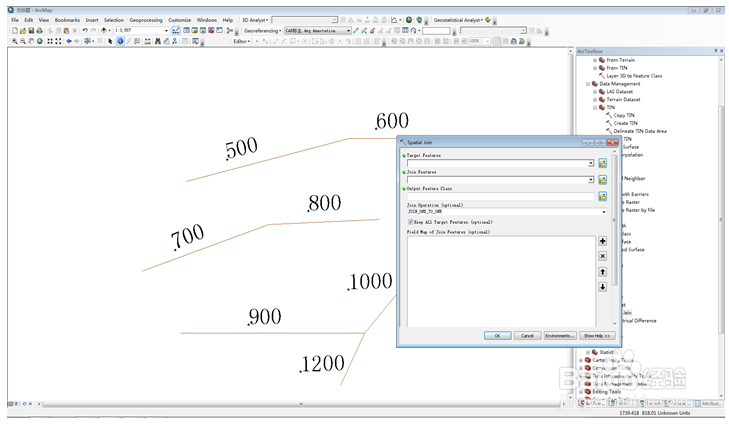Screen dimensions: 729x427
Task: Open the Customize menu
Action: (179, 20)
